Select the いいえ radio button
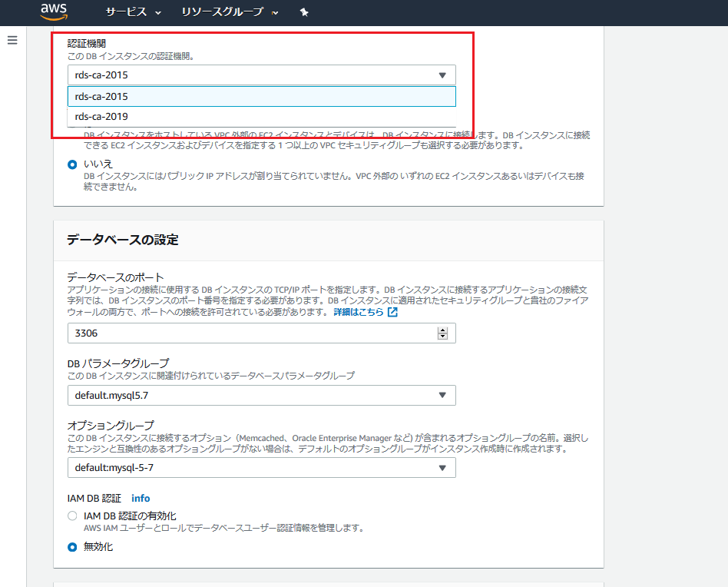 (x=73, y=163)
